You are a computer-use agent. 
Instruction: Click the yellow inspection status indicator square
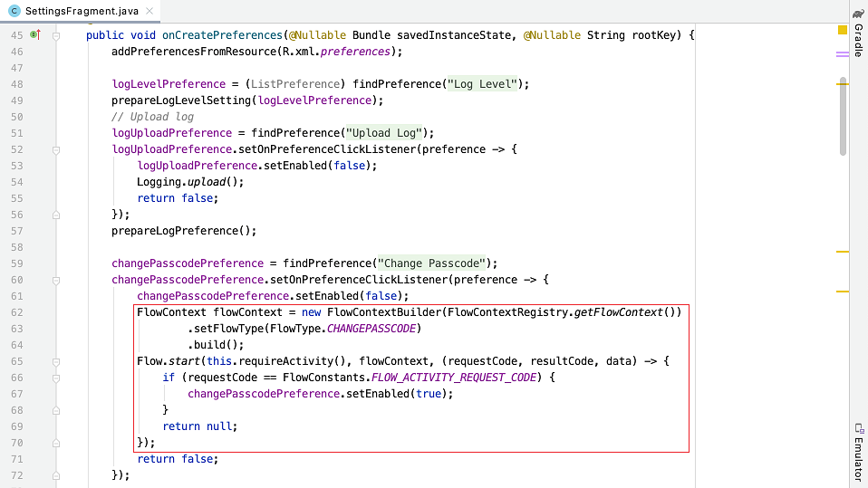pos(843,30)
